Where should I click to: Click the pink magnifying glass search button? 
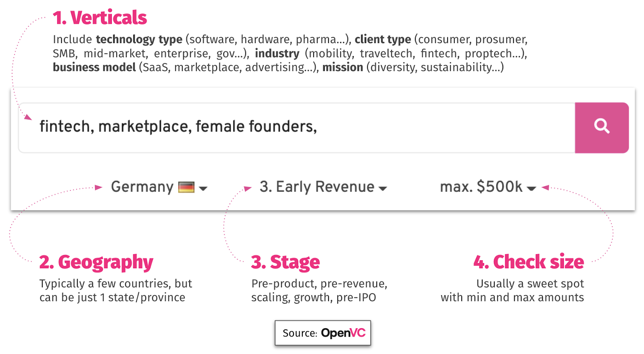[x=601, y=128]
